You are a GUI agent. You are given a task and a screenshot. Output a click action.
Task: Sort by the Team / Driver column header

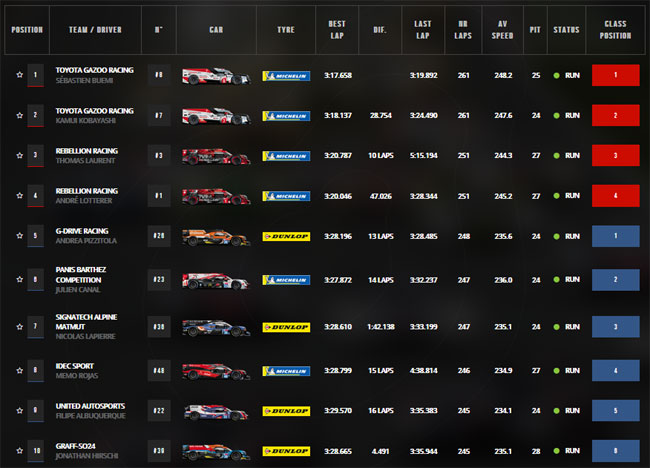pyautogui.click(x=95, y=30)
